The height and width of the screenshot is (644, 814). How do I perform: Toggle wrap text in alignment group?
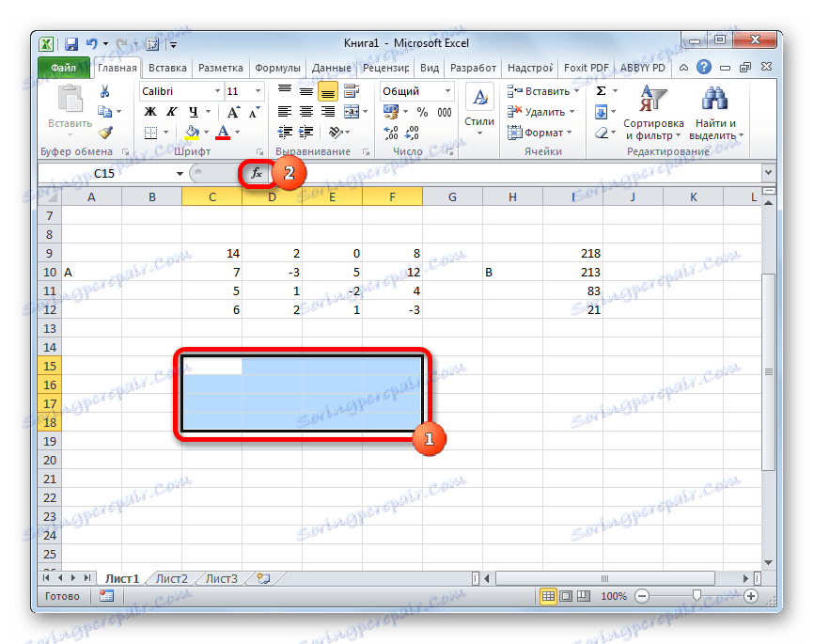[x=352, y=91]
